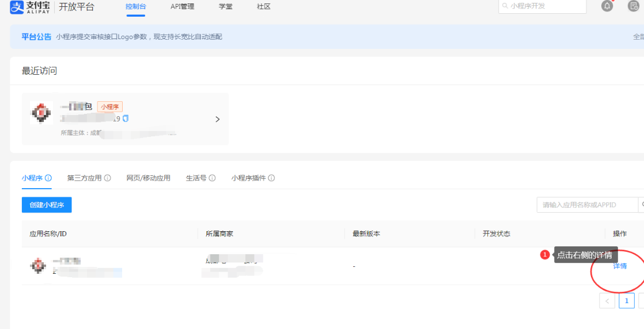644x329 pixels.
Task: Open the 控制台 tab
Action: point(135,7)
